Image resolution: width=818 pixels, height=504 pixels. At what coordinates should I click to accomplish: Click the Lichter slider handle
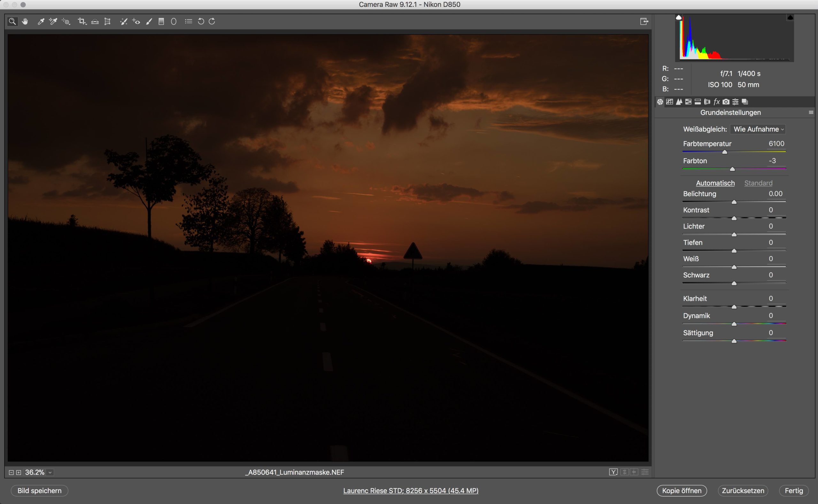(x=734, y=235)
